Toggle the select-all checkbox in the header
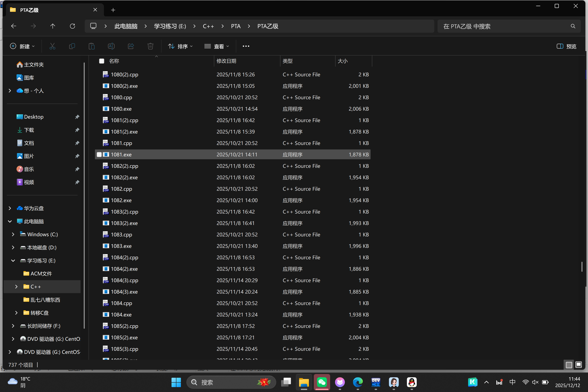The image size is (588, 392). pyautogui.click(x=102, y=61)
